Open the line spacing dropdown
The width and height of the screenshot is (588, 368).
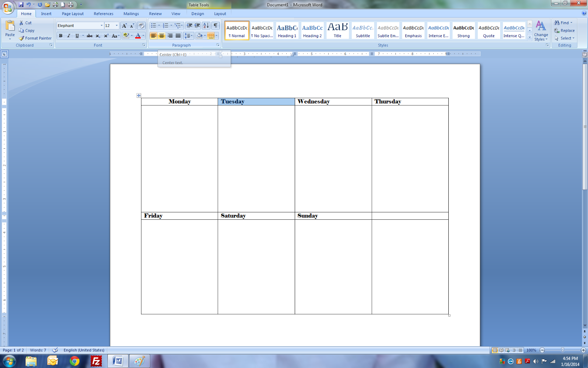pos(189,36)
